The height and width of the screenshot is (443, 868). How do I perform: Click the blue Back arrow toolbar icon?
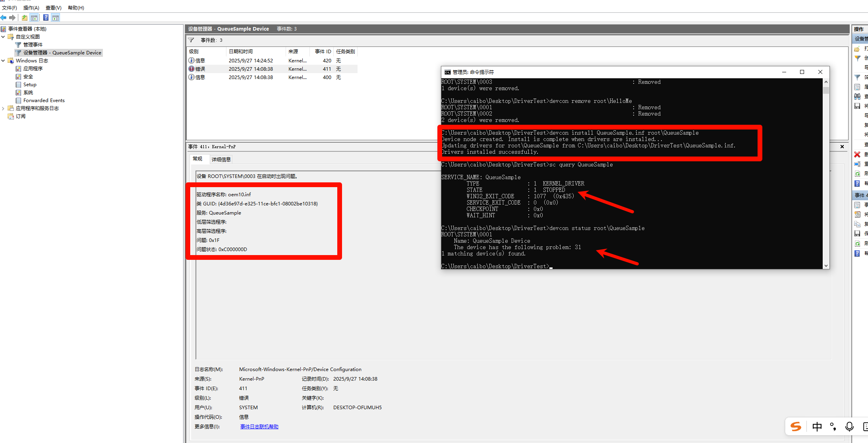tap(4, 17)
